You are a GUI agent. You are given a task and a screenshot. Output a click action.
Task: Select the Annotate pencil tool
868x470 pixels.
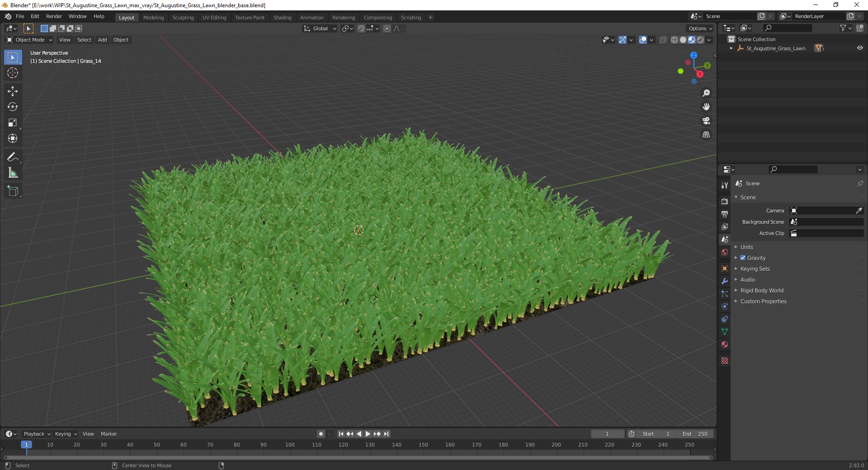click(x=13, y=157)
